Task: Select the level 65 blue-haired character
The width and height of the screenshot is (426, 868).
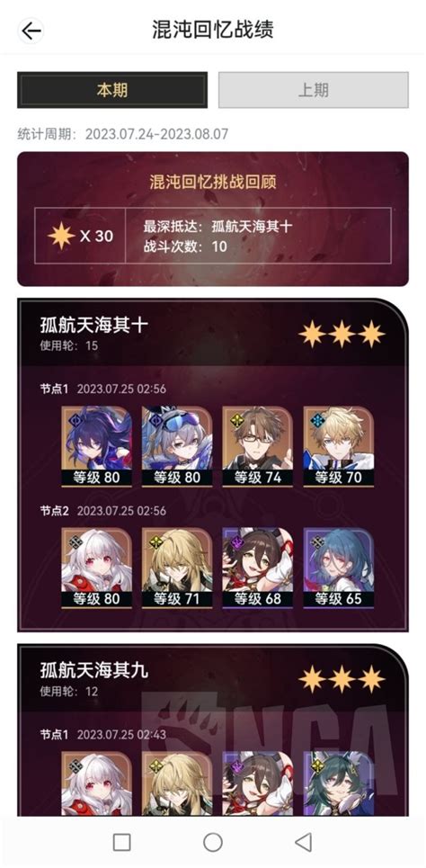Action: pos(339,568)
